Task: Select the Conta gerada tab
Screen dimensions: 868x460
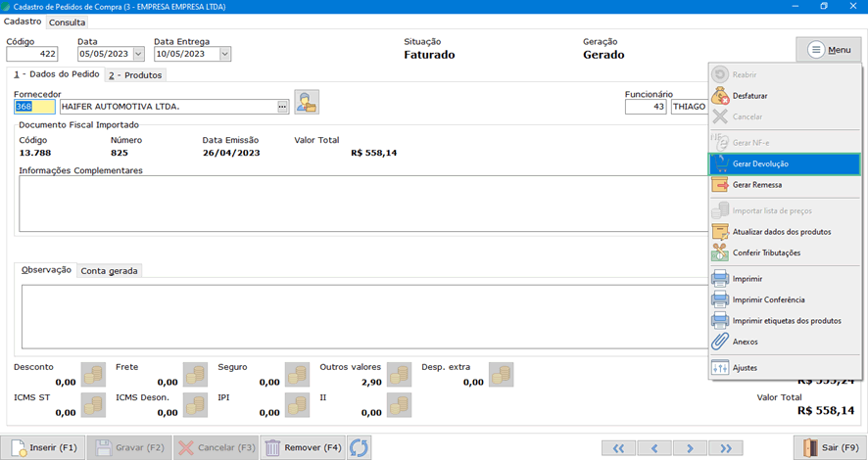Action: 109,271
